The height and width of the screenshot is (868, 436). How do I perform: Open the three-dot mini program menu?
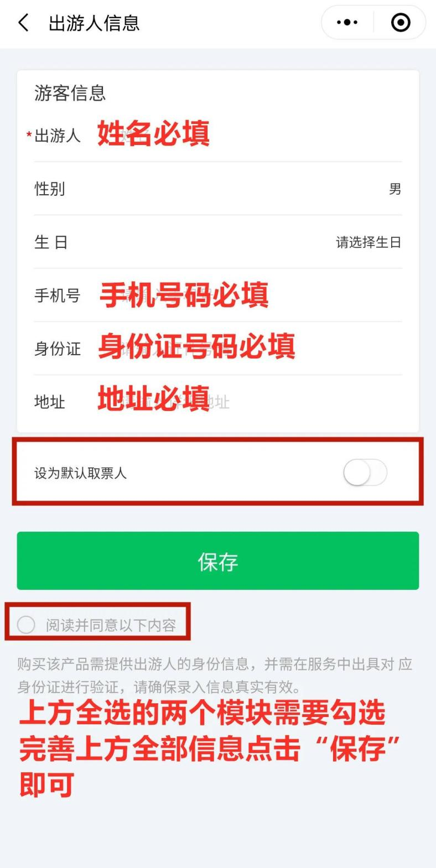tap(347, 23)
